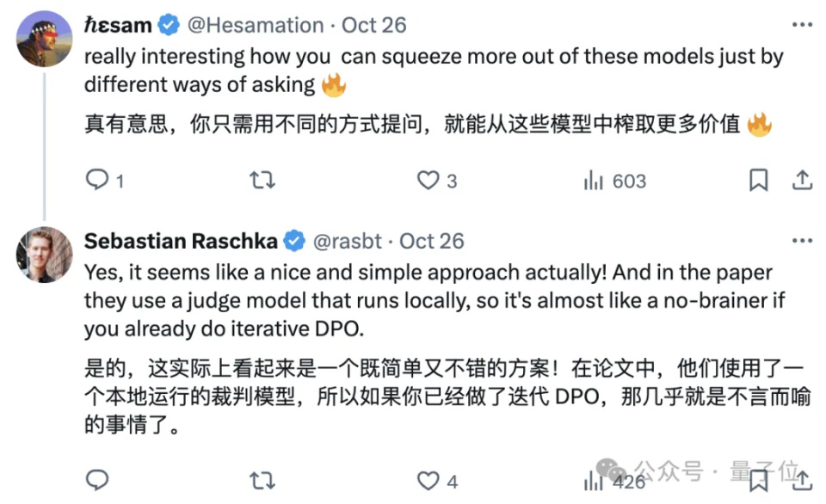Screen dimensions: 826x504
Task: Open hesam's tweet timestamp Oct 26
Action: [373, 24]
